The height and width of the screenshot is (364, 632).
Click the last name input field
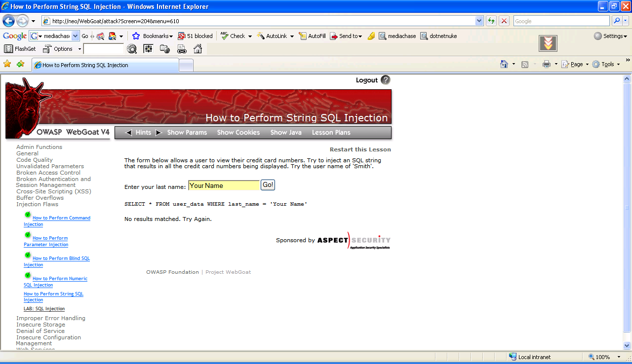(x=224, y=185)
